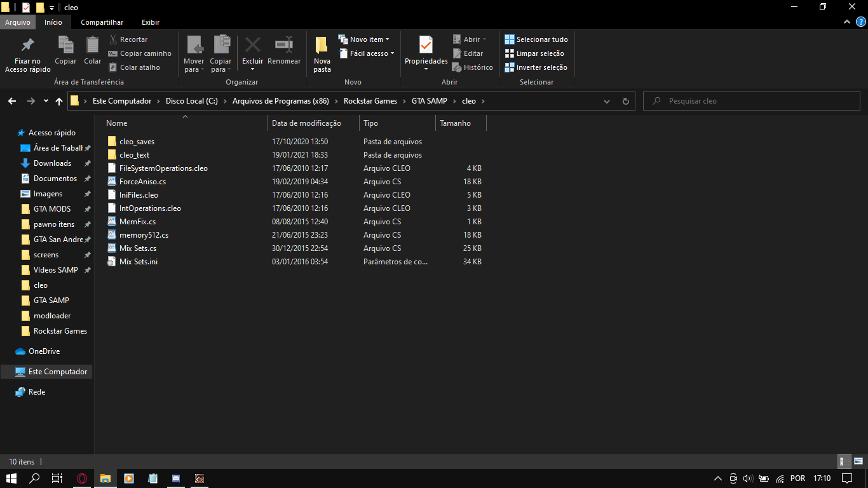Select the ForceAniso.cs file
The image size is (868, 488).
(143, 182)
